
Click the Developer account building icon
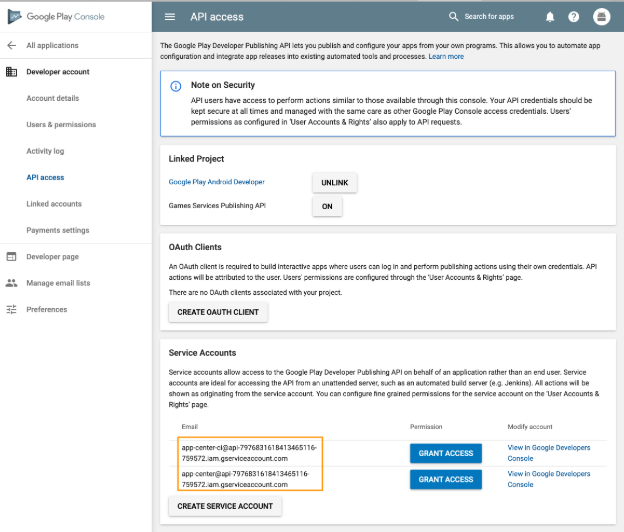12,72
